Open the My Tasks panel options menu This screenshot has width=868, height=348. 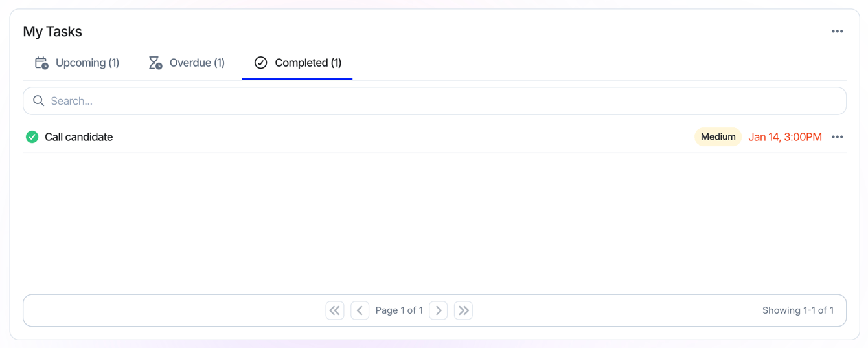pos(837,31)
